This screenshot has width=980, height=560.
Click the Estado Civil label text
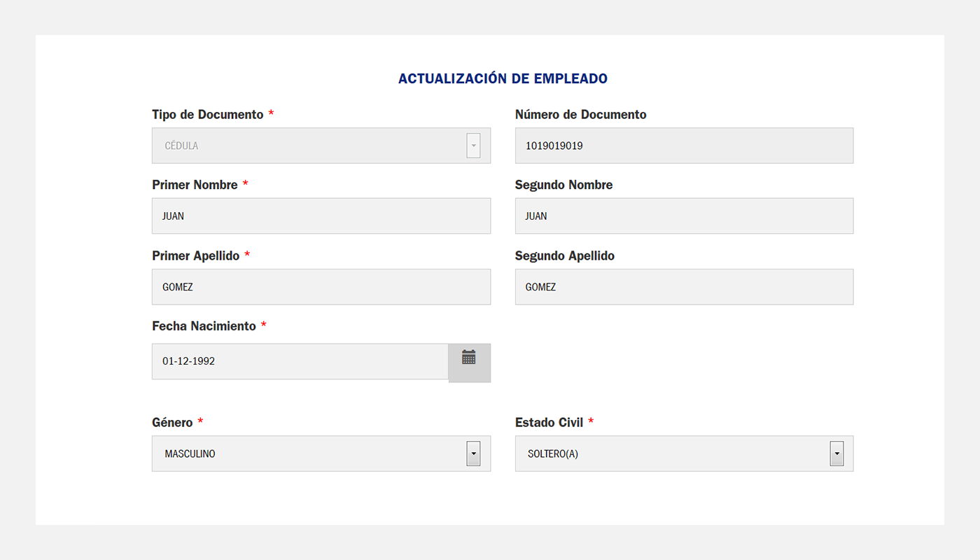549,422
